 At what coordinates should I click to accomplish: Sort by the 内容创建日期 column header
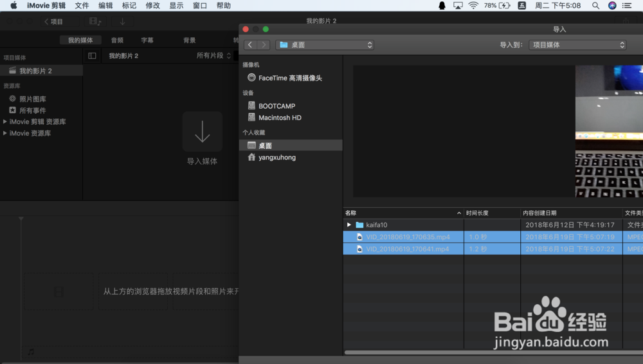(571, 213)
